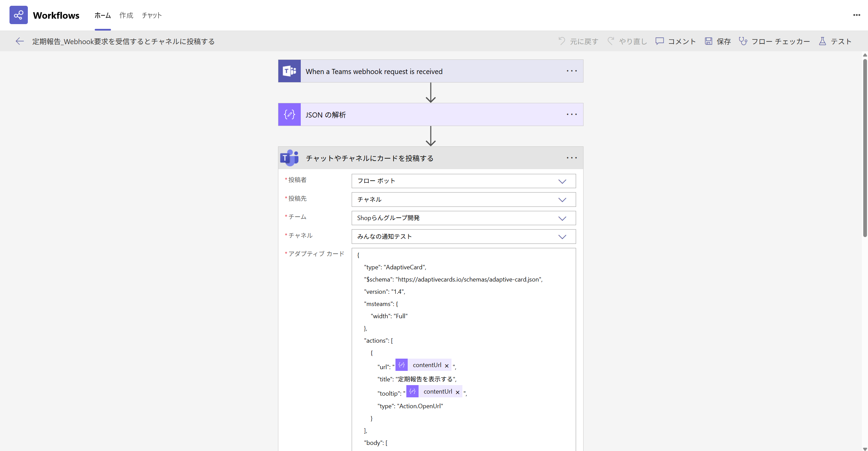Open menu for JSON の解析 step
Image resolution: width=868 pixels, height=451 pixels.
coord(572,114)
